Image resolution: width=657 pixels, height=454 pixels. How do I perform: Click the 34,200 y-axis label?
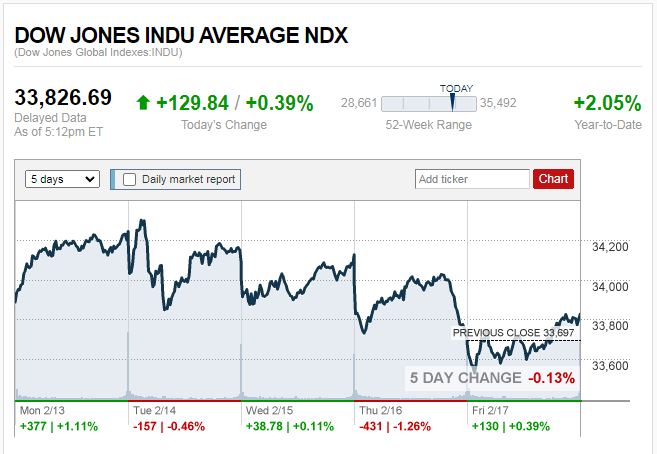611,247
